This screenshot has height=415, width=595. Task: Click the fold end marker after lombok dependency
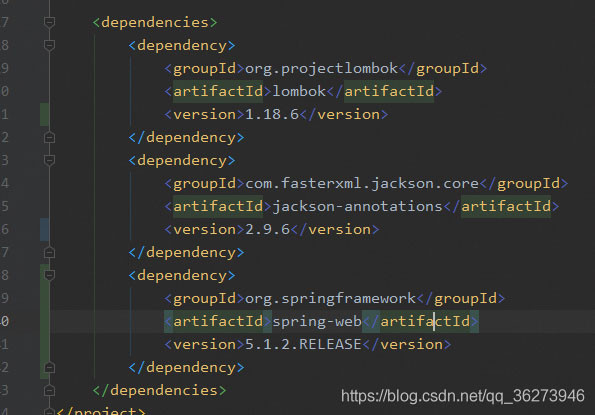click(x=49, y=137)
